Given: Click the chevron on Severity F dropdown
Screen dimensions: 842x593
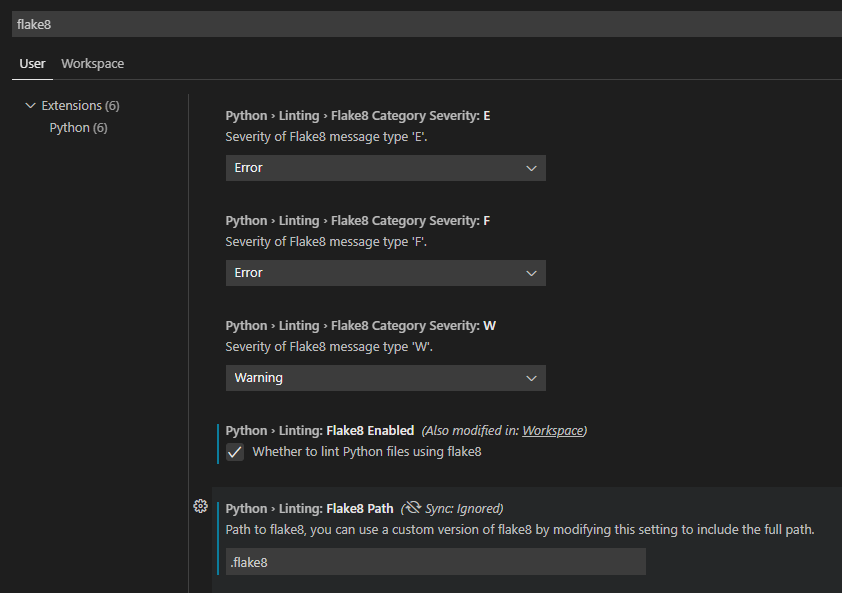Looking at the screenshot, I should pos(531,272).
